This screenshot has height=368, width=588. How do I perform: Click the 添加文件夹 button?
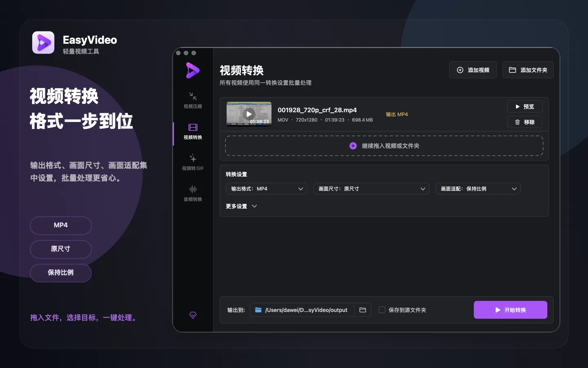[528, 70]
